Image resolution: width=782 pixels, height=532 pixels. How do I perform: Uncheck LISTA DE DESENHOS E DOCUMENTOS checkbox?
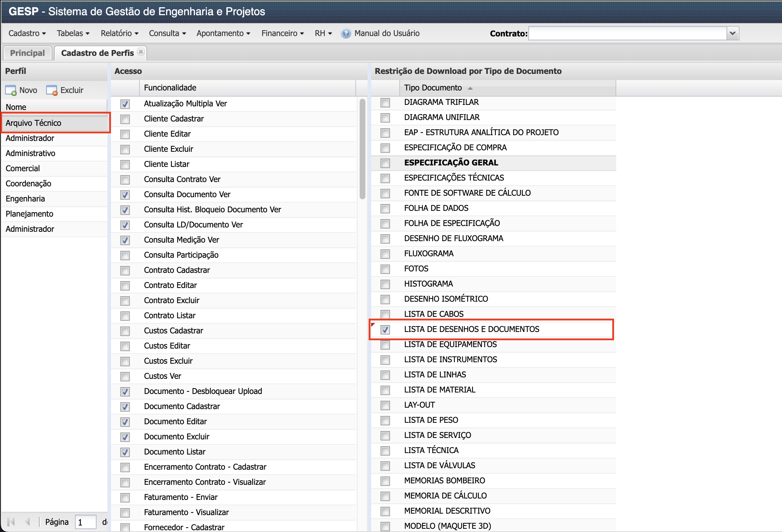(x=385, y=329)
